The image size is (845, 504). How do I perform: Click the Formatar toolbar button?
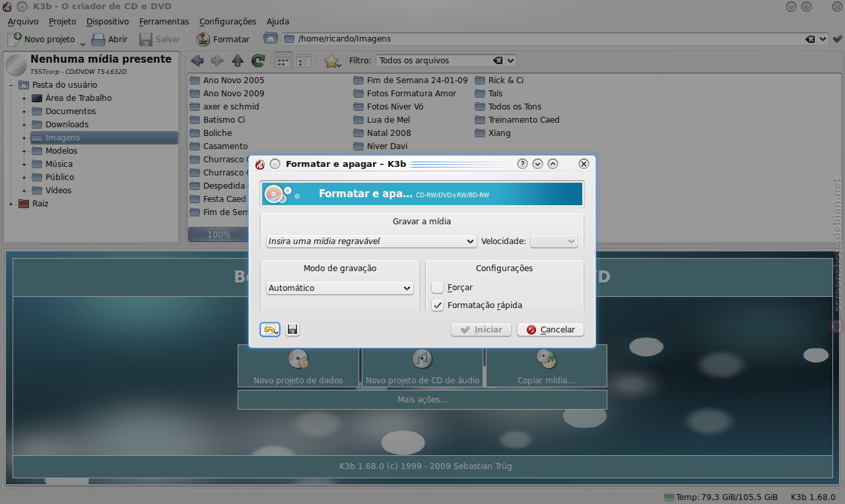pyautogui.click(x=223, y=39)
